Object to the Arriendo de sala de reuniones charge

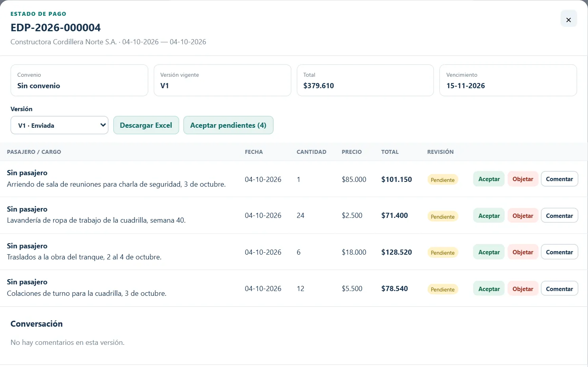tap(523, 179)
